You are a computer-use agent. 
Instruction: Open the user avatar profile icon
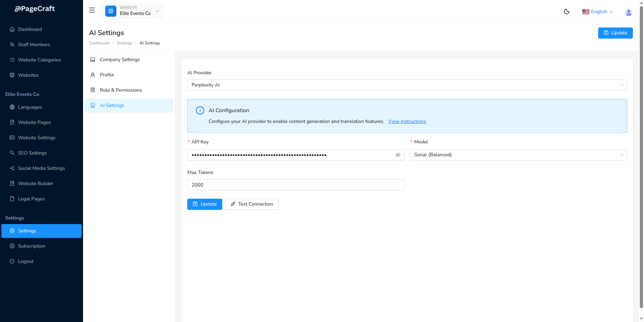(x=628, y=12)
